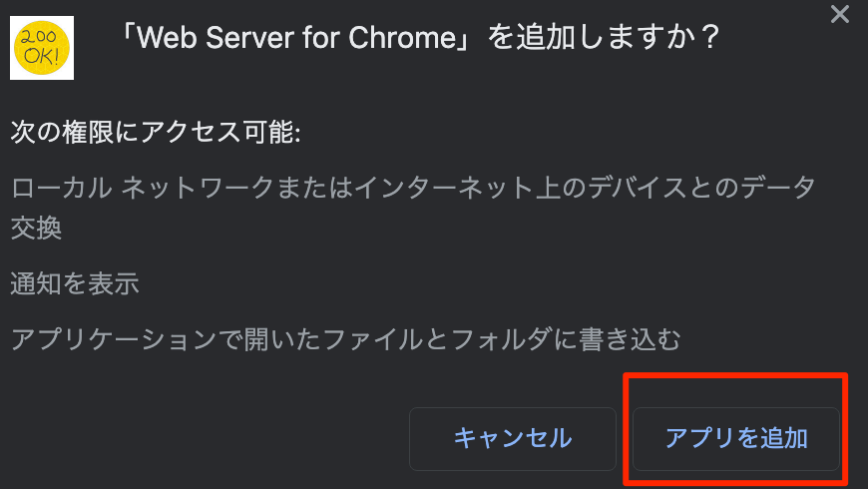Image resolution: width=868 pixels, height=489 pixels.
Task: Click the question mark ending the title
Action: pyautogui.click(x=708, y=38)
